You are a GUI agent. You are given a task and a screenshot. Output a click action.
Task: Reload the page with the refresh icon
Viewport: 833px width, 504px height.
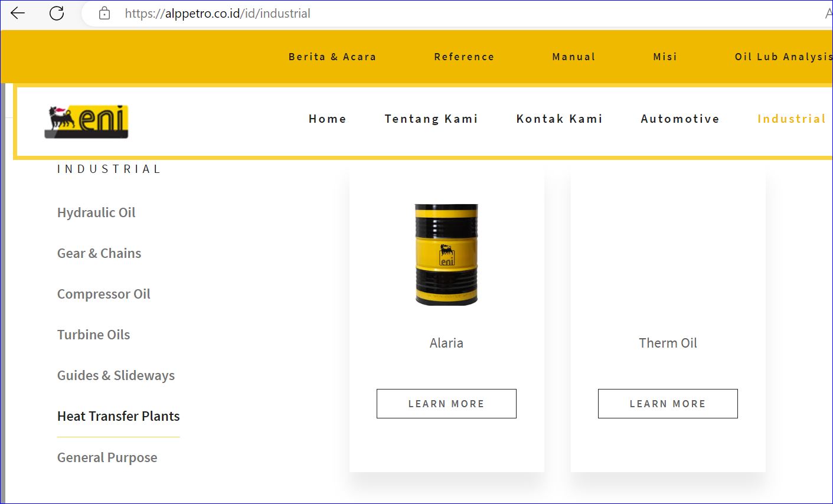click(57, 13)
